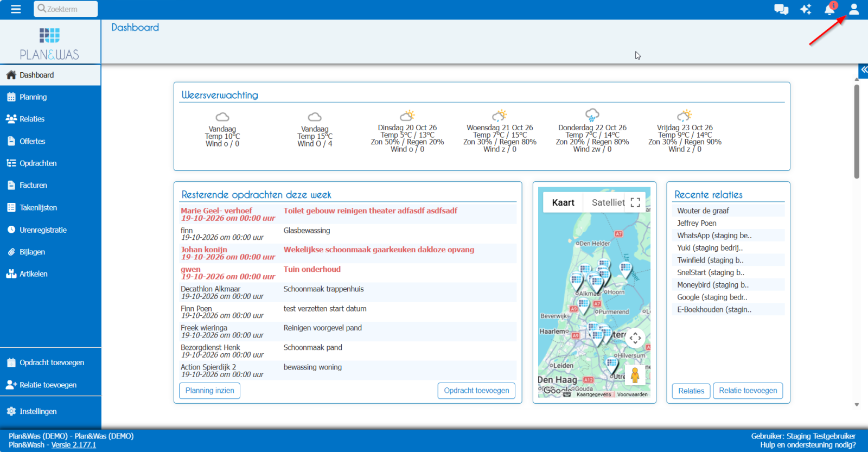Click the Planning inzien button

210,391
